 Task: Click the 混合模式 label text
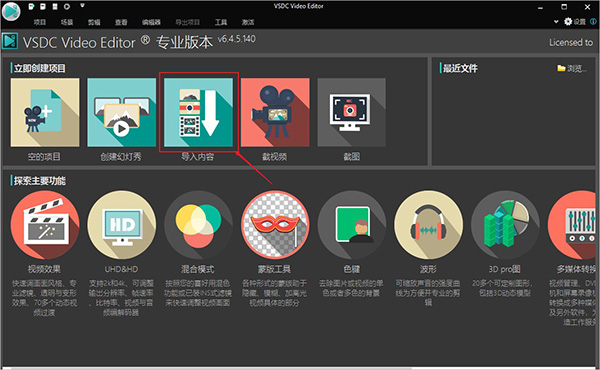[197, 269]
